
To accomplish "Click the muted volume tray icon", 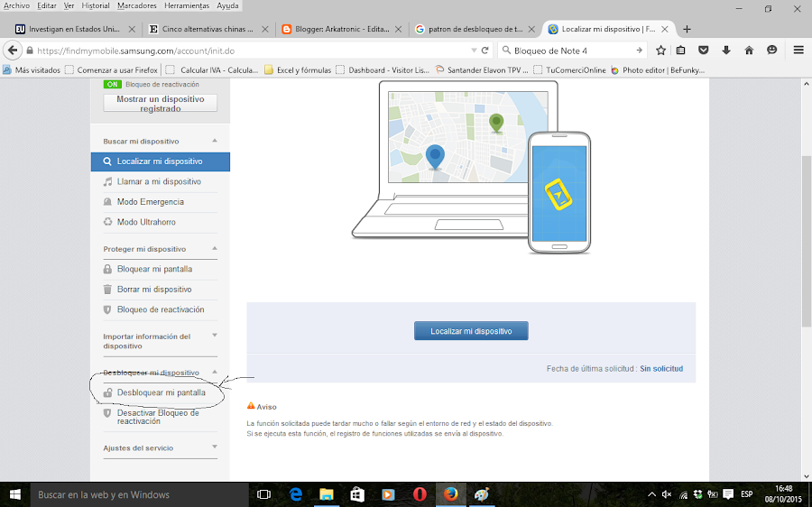I will point(667,494).
